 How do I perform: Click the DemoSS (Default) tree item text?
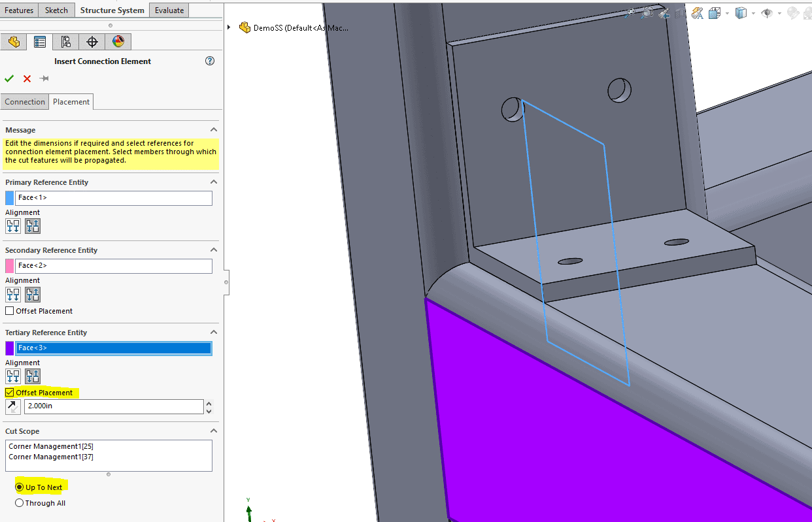click(x=301, y=28)
